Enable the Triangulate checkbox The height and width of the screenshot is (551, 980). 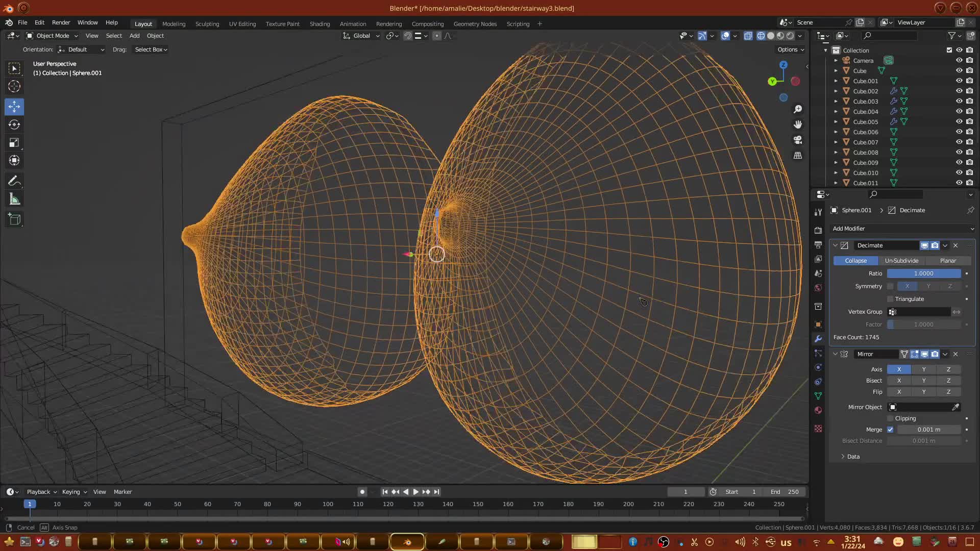coord(891,299)
